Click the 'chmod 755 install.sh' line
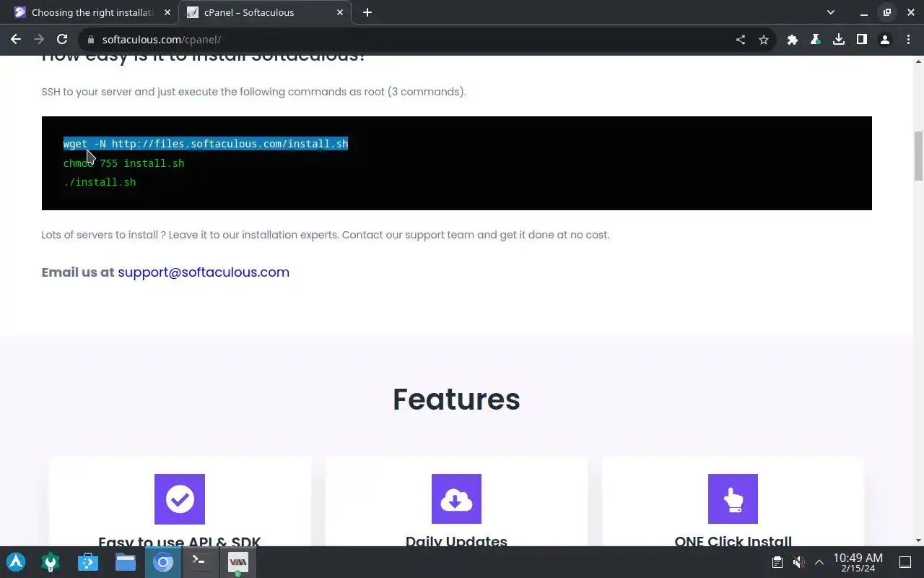Screen dimensions: 924x578 (x=123, y=163)
